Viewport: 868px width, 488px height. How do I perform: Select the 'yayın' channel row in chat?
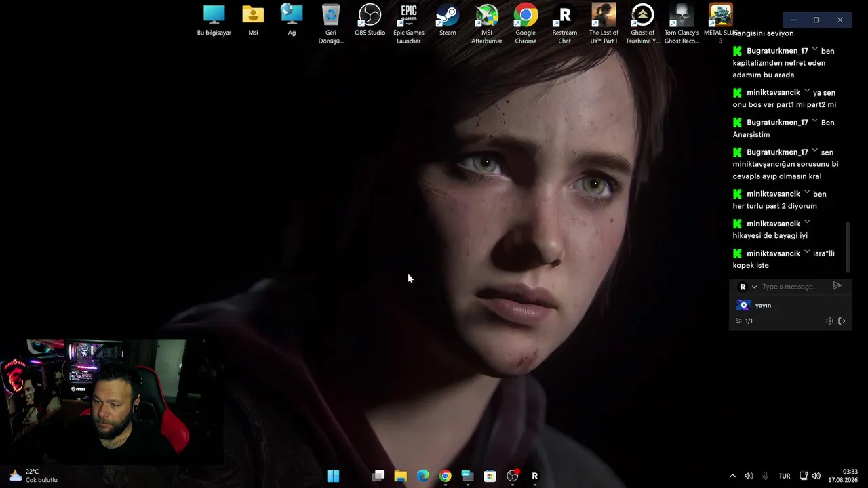[790, 306]
